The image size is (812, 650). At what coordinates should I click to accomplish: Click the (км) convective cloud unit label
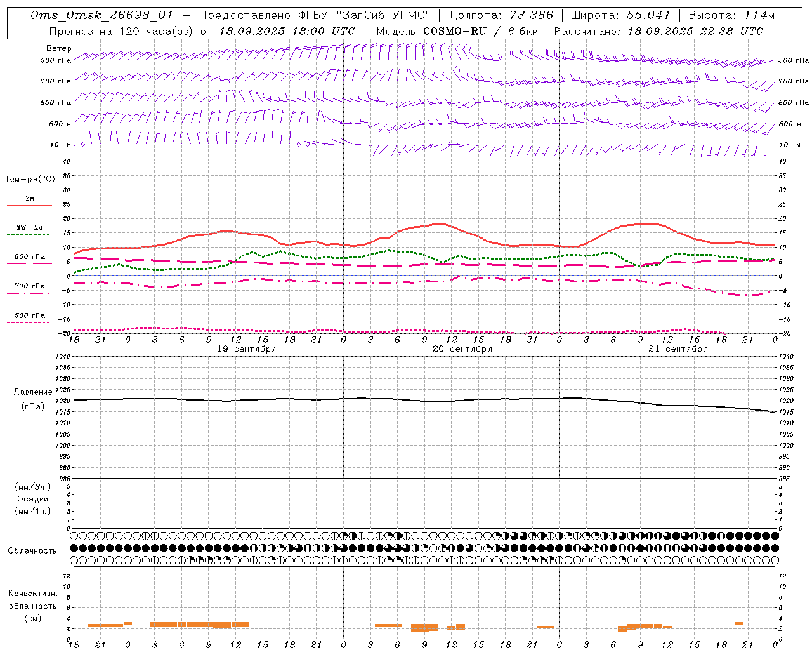click(x=32, y=618)
